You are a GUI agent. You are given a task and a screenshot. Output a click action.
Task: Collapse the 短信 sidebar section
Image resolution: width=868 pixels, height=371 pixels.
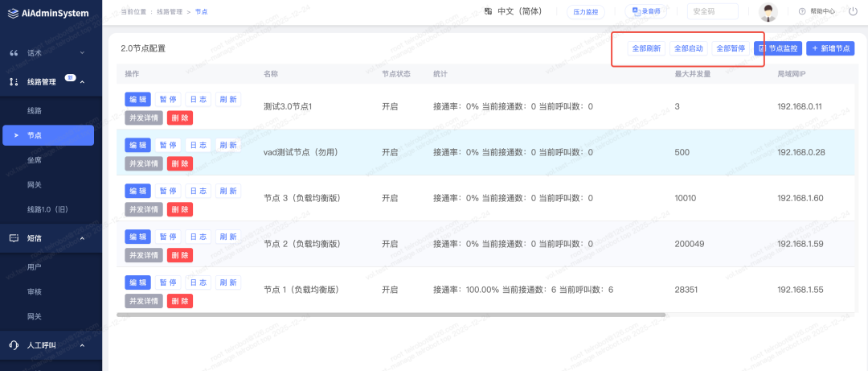coord(82,238)
